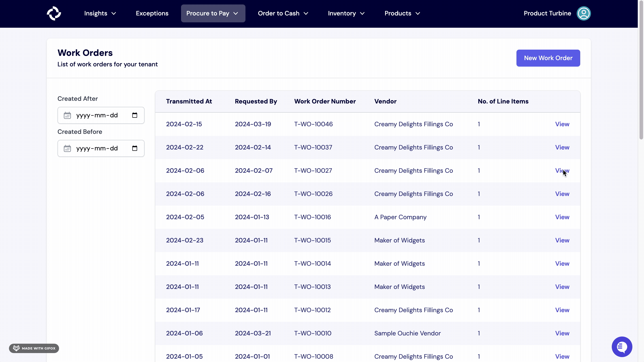
Task: Click calendar picker icon in Created Before
Action: (x=135, y=148)
